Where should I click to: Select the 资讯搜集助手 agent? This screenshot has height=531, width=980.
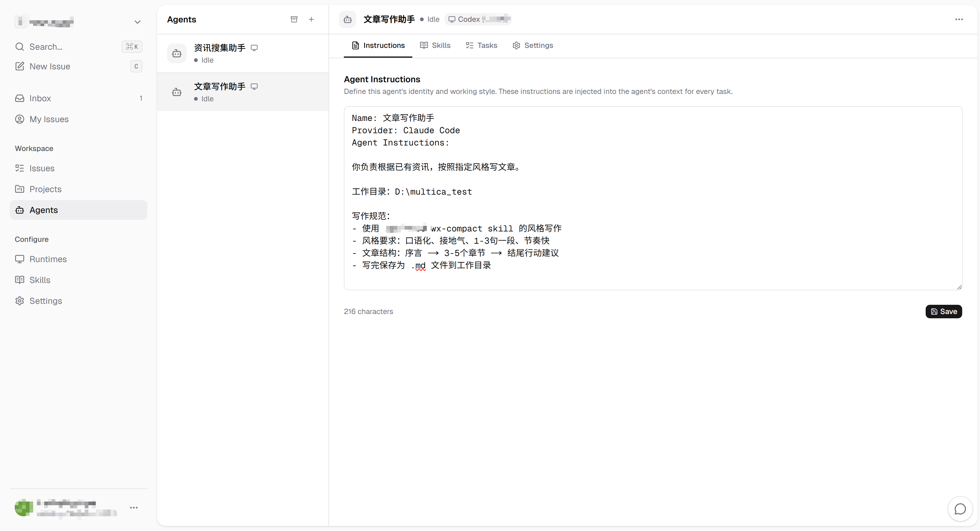(x=243, y=53)
